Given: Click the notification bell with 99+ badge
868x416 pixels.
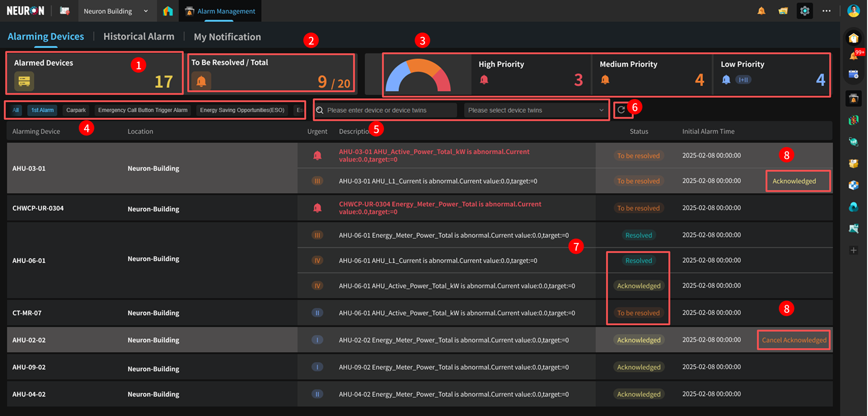Looking at the screenshot, I should click(854, 56).
